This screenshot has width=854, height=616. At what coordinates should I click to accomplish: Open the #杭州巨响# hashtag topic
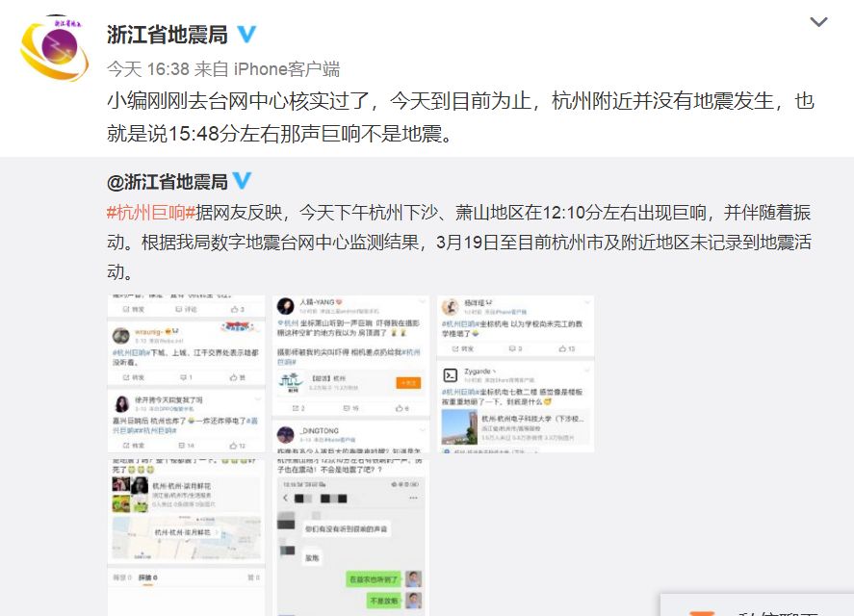click(x=151, y=213)
